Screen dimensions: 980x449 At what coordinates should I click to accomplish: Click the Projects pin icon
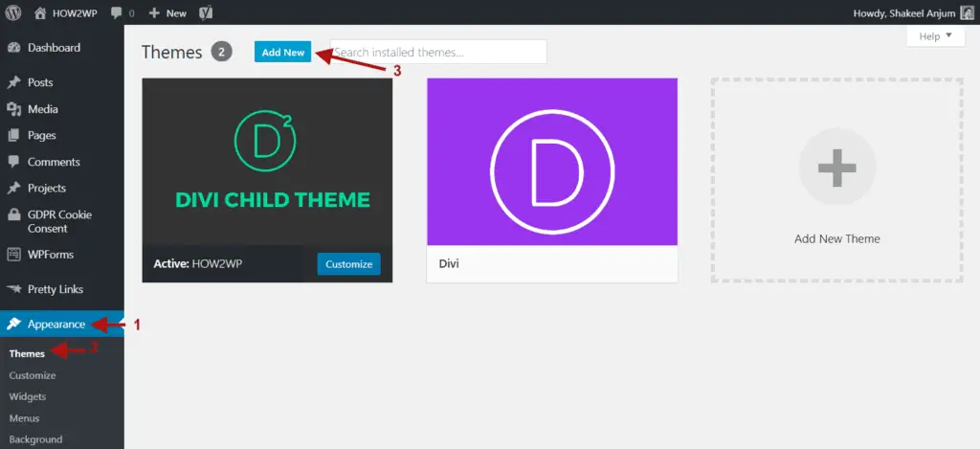[13, 188]
